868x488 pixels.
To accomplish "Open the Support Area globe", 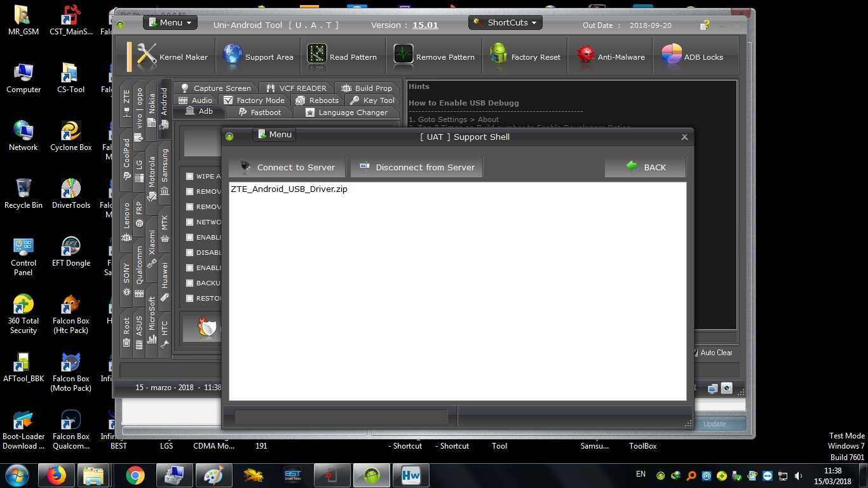I will 259,57.
